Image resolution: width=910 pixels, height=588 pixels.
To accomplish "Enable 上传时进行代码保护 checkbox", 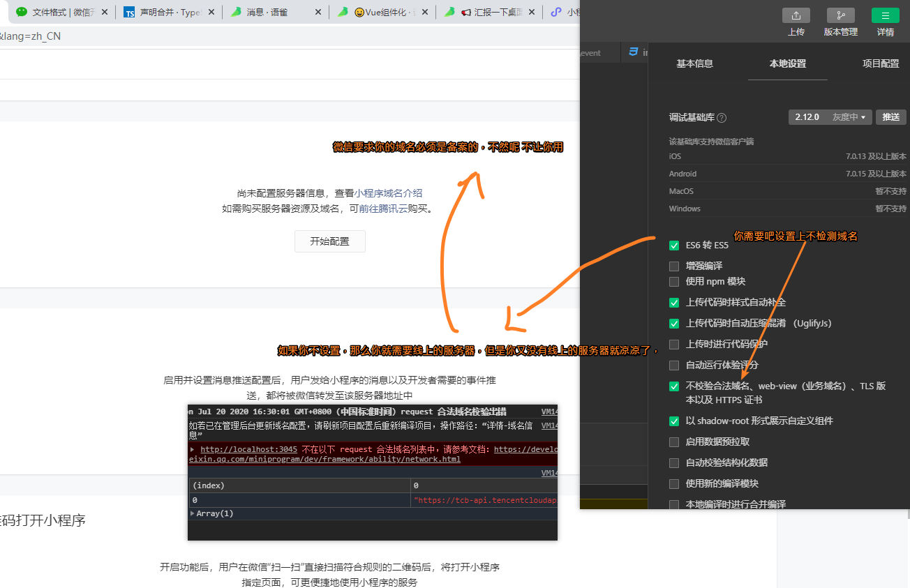I will coord(674,345).
